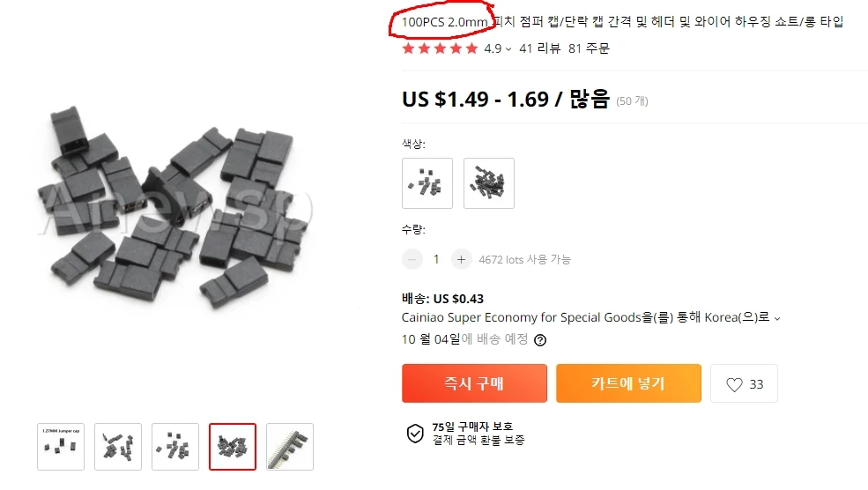Select the second product thumbnail image
Image resolution: width=868 pixels, height=490 pixels.
coord(118,447)
